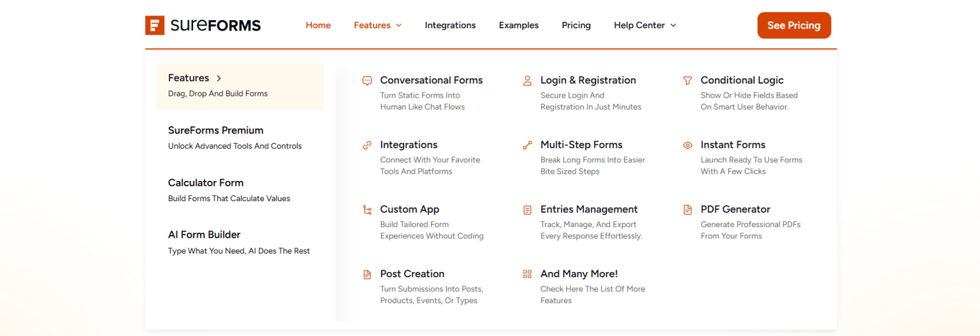Click the Custom App branch icon
This screenshot has width=980, height=336.
pyautogui.click(x=367, y=210)
